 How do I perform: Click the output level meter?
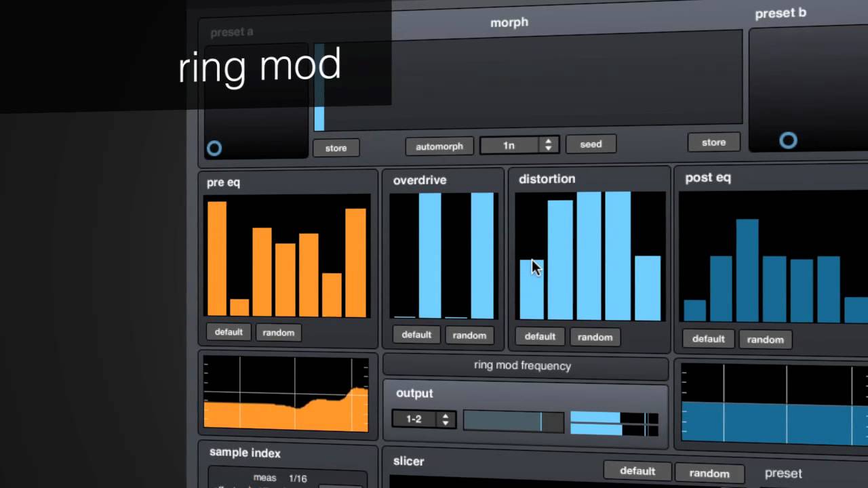(614, 423)
